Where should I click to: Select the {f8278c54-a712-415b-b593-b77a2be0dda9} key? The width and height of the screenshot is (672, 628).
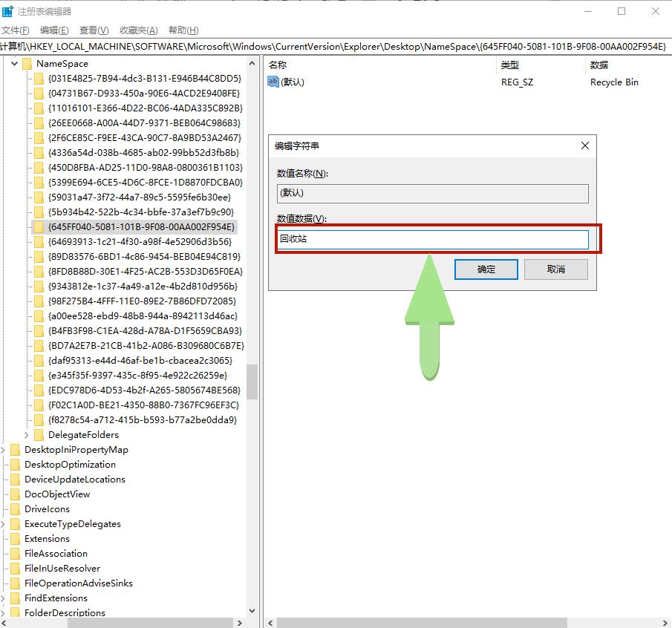[142, 420]
